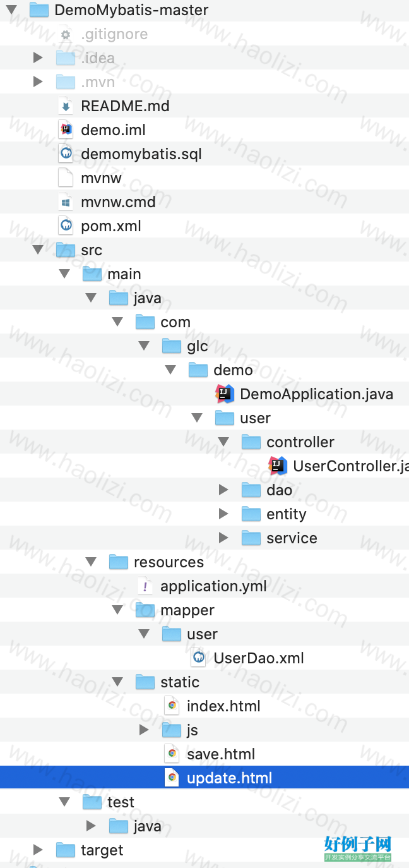Collapse the glc package folder
409x868 pixels.
click(144, 346)
